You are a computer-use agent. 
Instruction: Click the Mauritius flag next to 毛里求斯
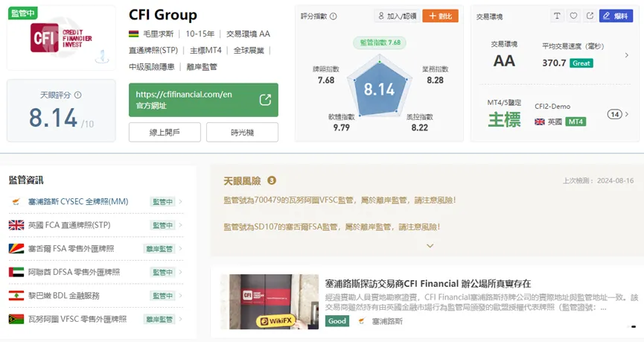point(133,34)
